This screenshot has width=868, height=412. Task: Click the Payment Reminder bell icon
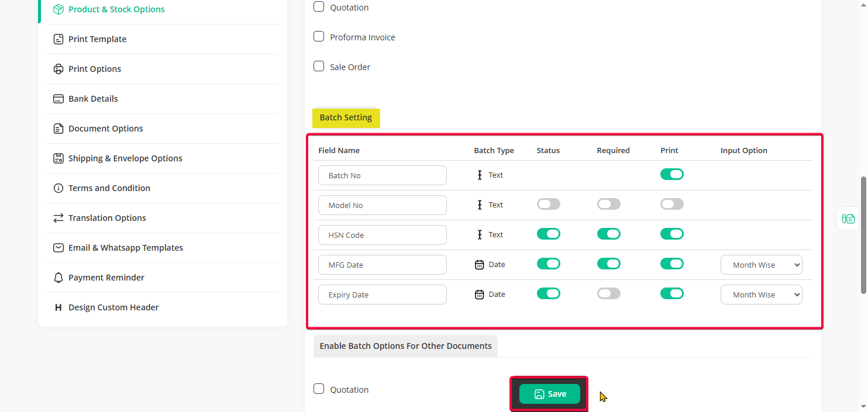click(x=58, y=278)
